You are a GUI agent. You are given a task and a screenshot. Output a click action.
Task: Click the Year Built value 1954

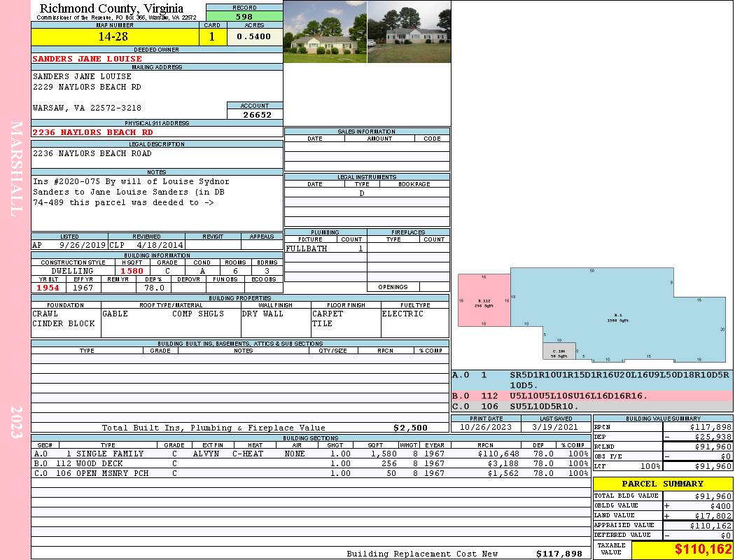(48, 288)
